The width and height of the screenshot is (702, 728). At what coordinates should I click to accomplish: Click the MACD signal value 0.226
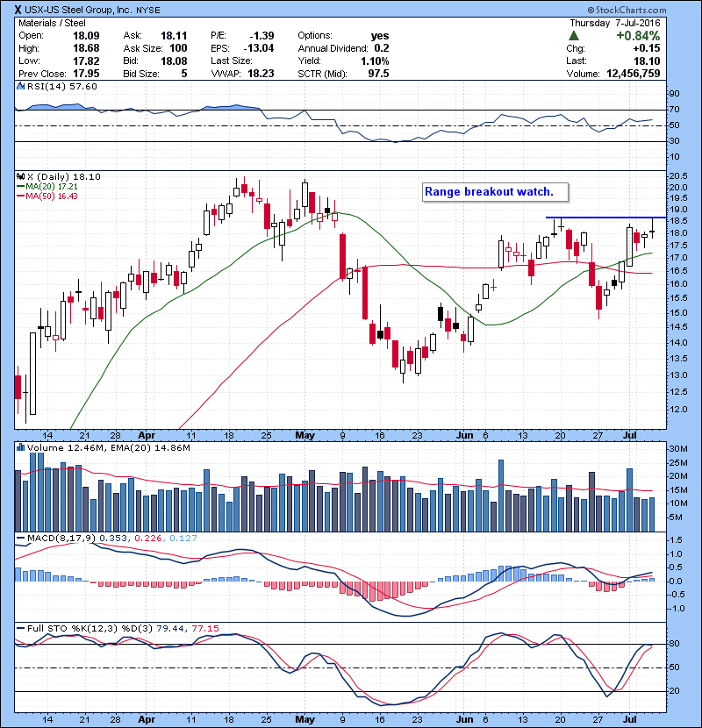pyautogui.click(x=148, y=539)
